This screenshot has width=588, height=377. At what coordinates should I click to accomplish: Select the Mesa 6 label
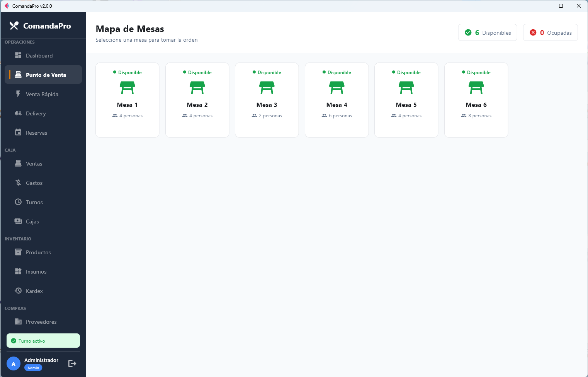pyautogui.click(x=476, y=105)
